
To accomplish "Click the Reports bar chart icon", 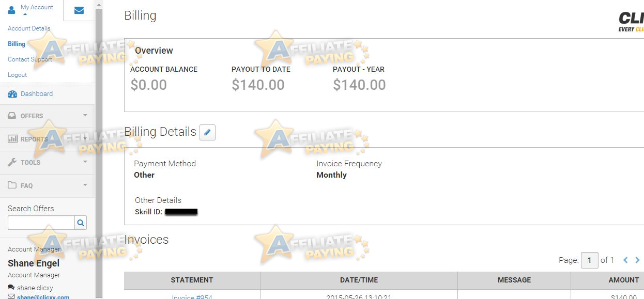I will tap(12, 139).
